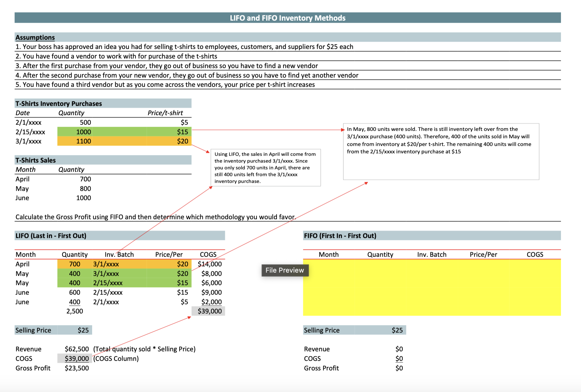Click the $5 price for the 2/1/xxxx purchase
The width and height of the screenshot is (581, 392).
point(184,122)
